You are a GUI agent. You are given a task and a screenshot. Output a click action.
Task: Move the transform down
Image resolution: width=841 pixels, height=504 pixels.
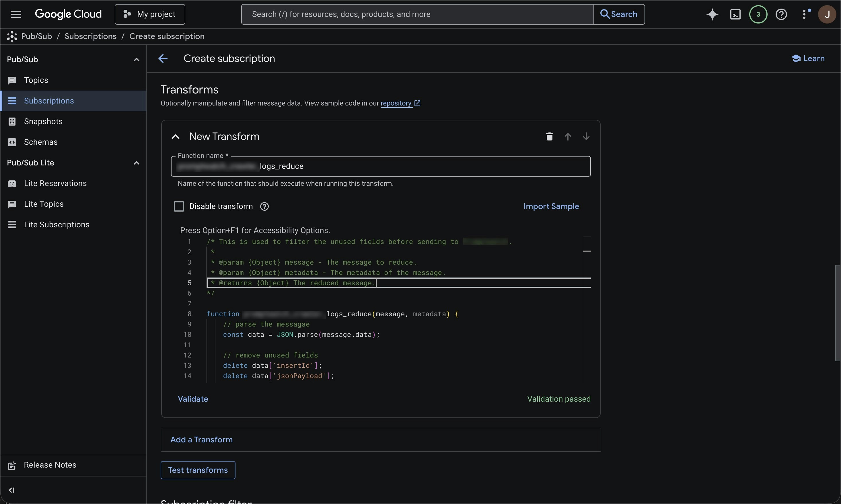pyautogui.click(x=586, y=136)
